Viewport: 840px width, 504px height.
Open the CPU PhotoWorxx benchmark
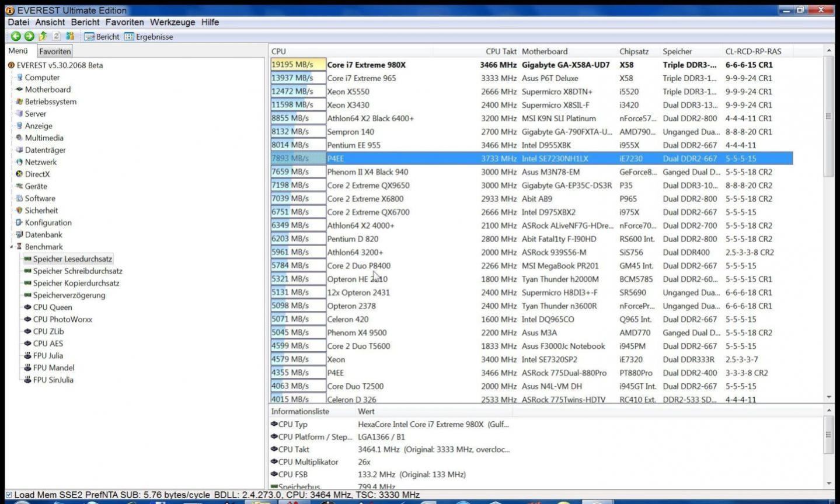(58, 320)
